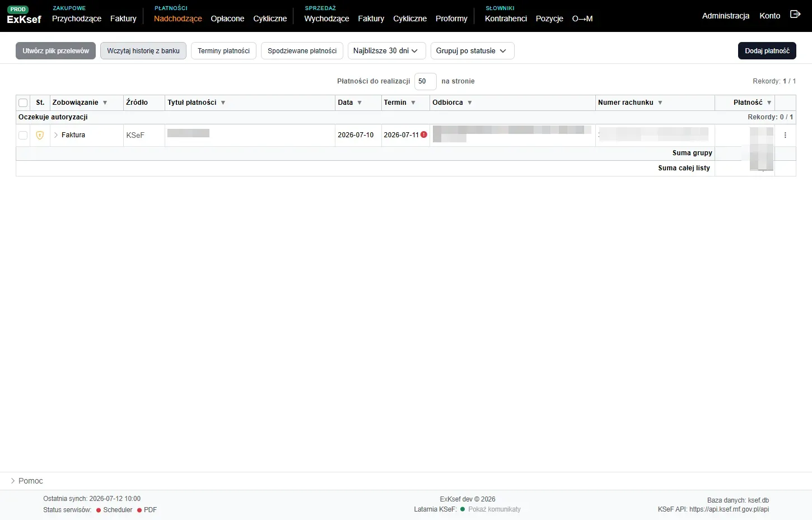Open Cykliczne under Sprzedaż
812x520 pixels.
410,18
